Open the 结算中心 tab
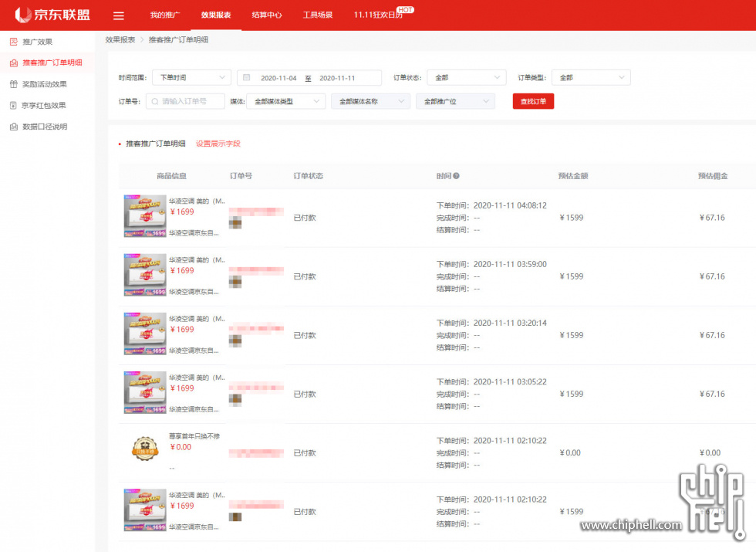This screenshot has height=552, width=756. [267, 15]
